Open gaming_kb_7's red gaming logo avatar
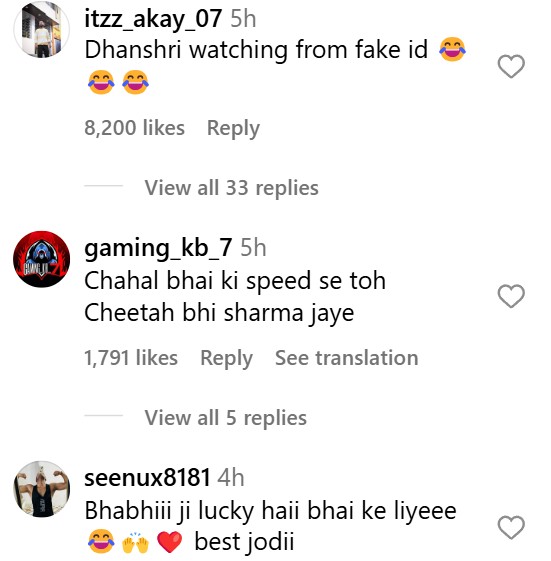The height and width of the screenshot is (561, 551). click(x=42, y=259)
